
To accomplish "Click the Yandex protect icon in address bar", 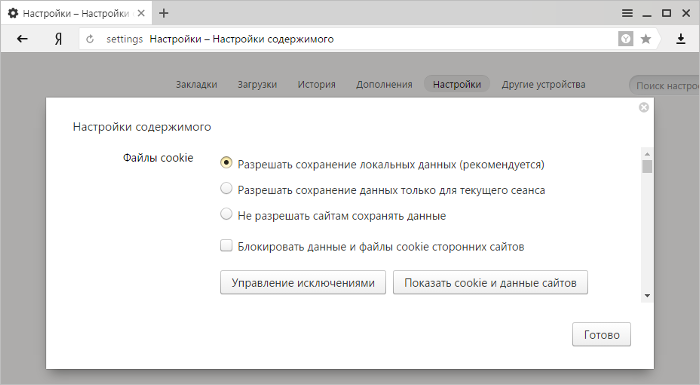I will (626, 39).
